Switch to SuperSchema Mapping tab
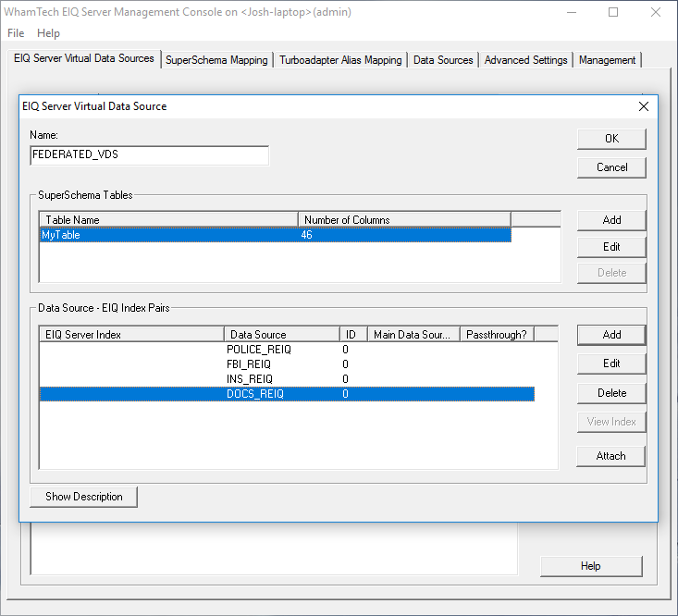 (216, 60)
